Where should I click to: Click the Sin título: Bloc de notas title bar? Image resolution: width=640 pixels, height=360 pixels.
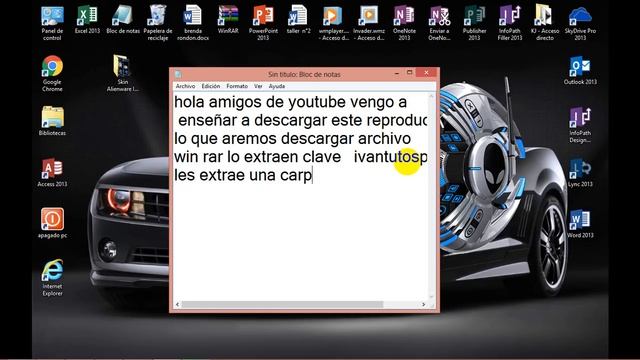click(x=304, y=74)
